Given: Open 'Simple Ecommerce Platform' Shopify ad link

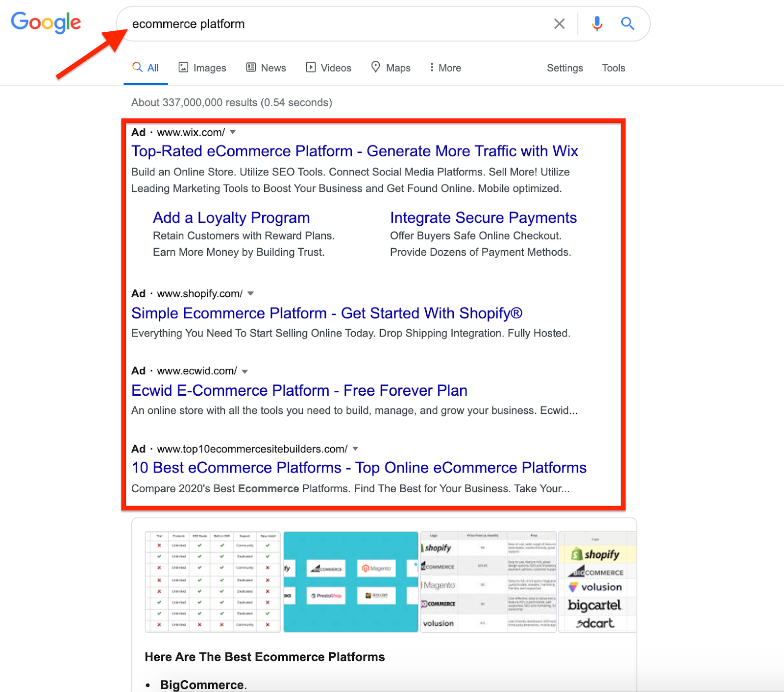Looking at the screenshot, I should [327, 313].
